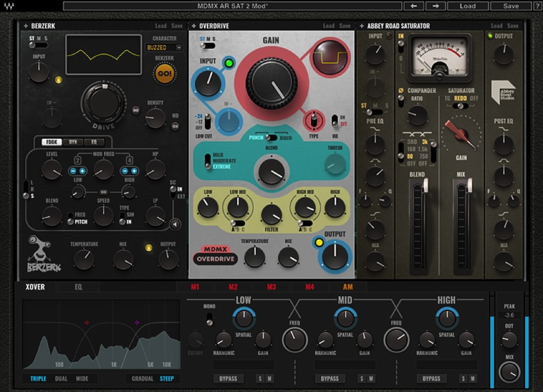Select the DYN tab in Berzerk

click(x=72, y=142)
